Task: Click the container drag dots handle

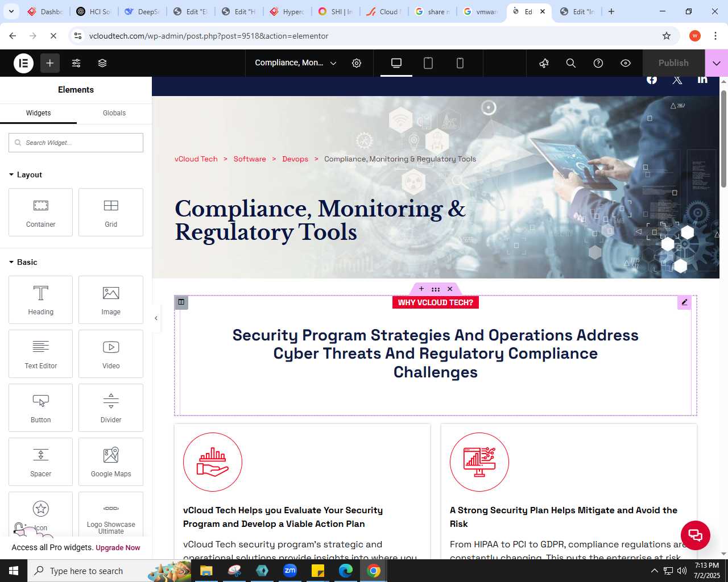Action: (x=436, y=289)
